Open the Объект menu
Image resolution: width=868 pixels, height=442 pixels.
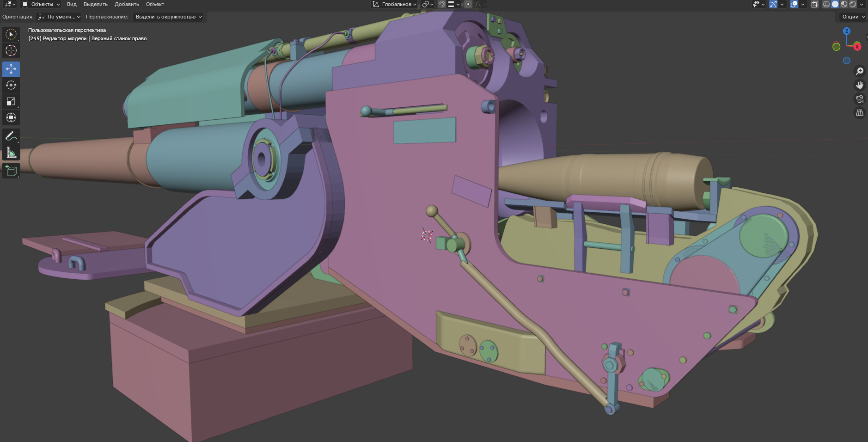coord(155,4)
